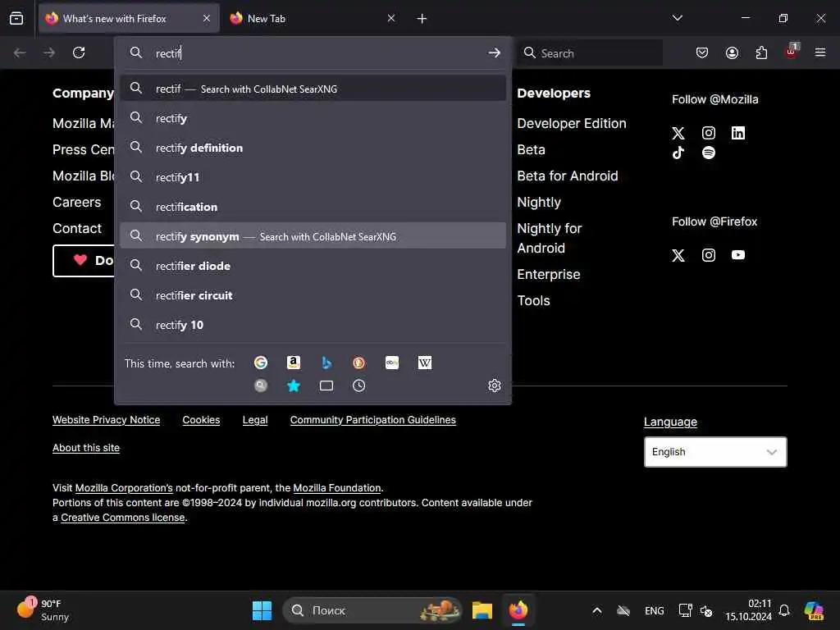Close the What's new with Firefox tab
The image size is (840, 630).
207,18
